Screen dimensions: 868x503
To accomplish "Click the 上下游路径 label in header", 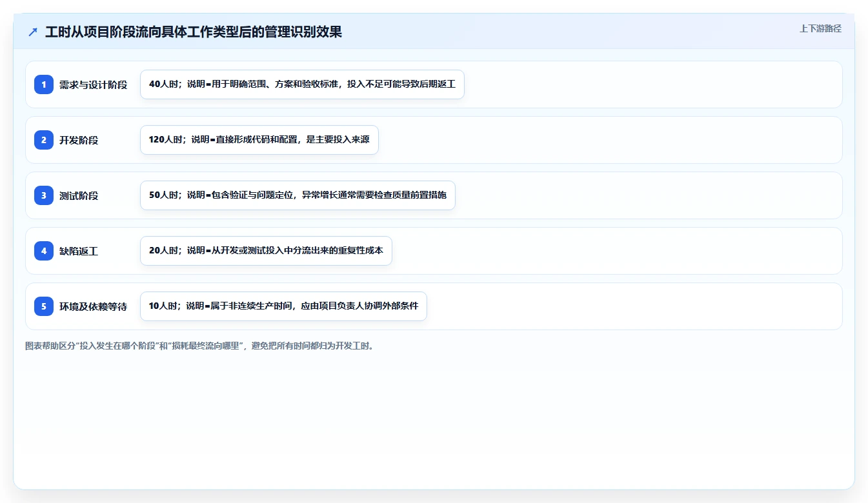I will pyautogui.click(x=820, y=28).
